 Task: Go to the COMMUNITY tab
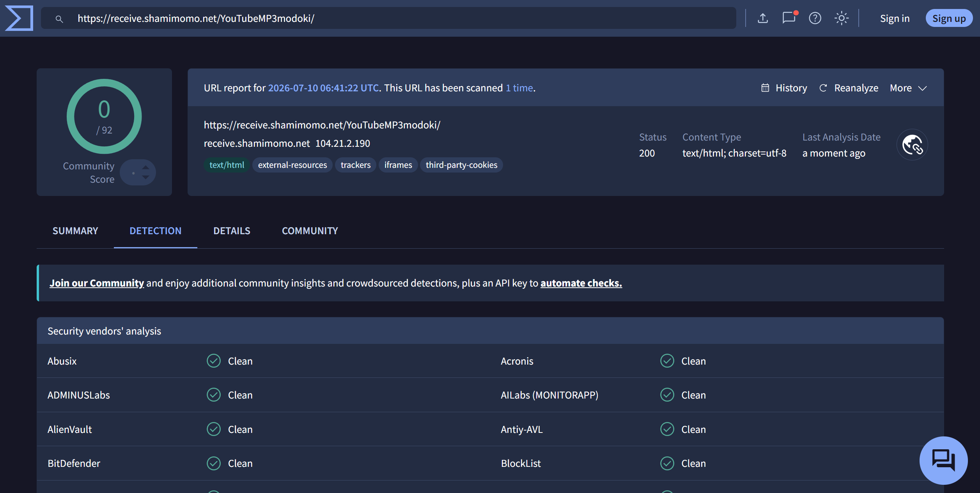310,231
